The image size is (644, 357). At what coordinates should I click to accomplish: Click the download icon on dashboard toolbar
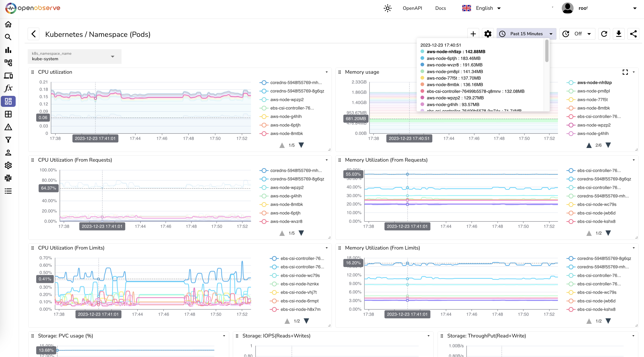619,34
